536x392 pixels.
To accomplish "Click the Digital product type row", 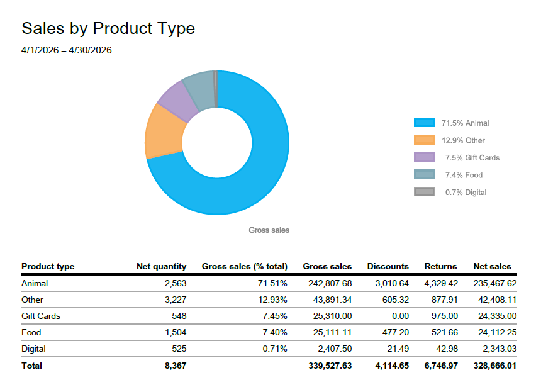I will [33, 349].
